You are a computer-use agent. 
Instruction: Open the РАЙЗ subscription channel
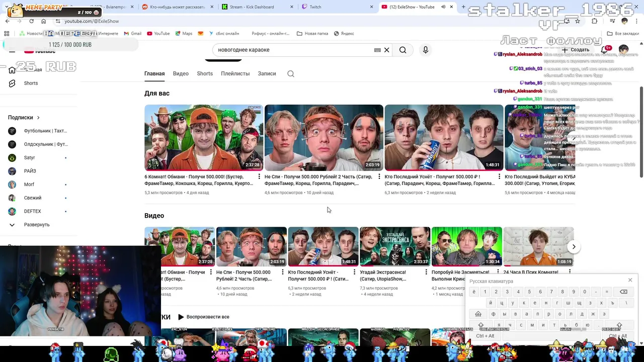coord(30,171)
